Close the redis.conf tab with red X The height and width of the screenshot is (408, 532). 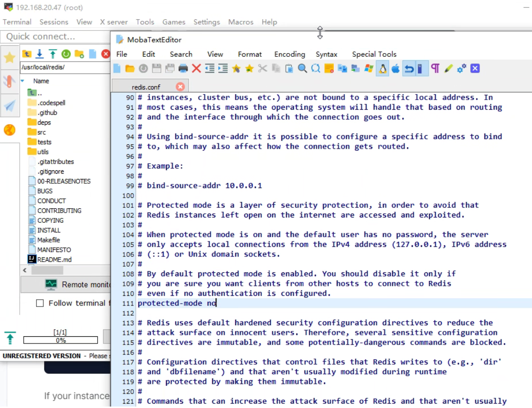point(180,87)
